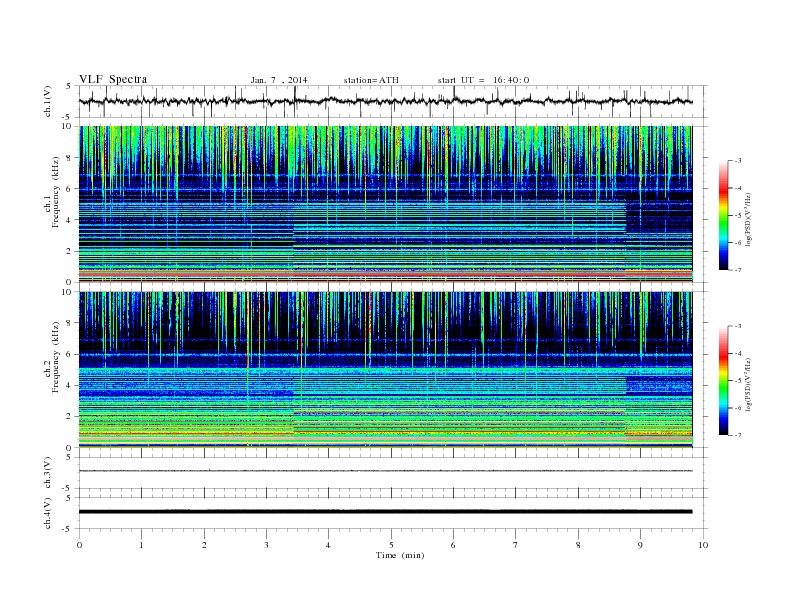The width and height of the screenshot is (792, 612).
Task: Click the "ch.1(V)" waveform axis label
Action: coord(48,101)
